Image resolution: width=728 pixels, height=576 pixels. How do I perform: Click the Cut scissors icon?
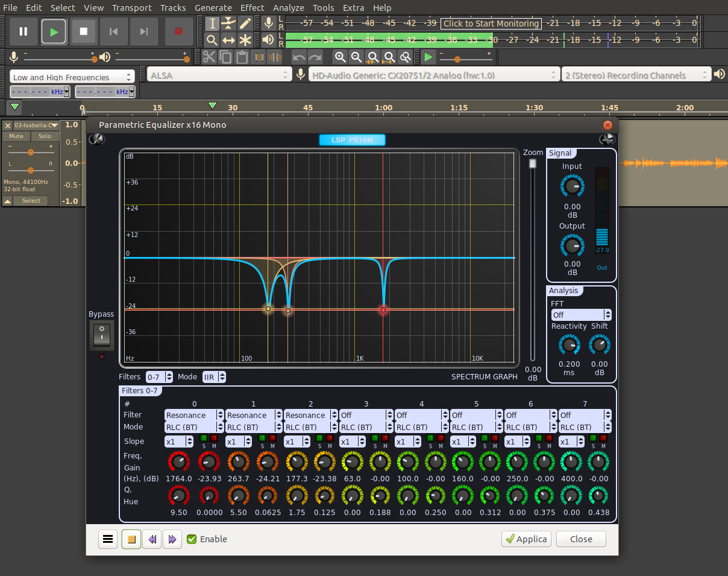point(209,57)
